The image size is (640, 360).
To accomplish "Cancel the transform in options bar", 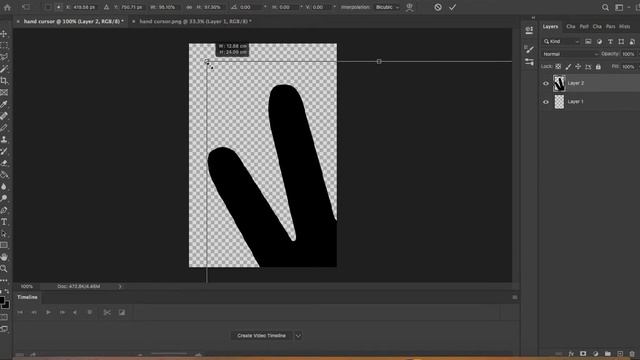I will click(438, 7).
